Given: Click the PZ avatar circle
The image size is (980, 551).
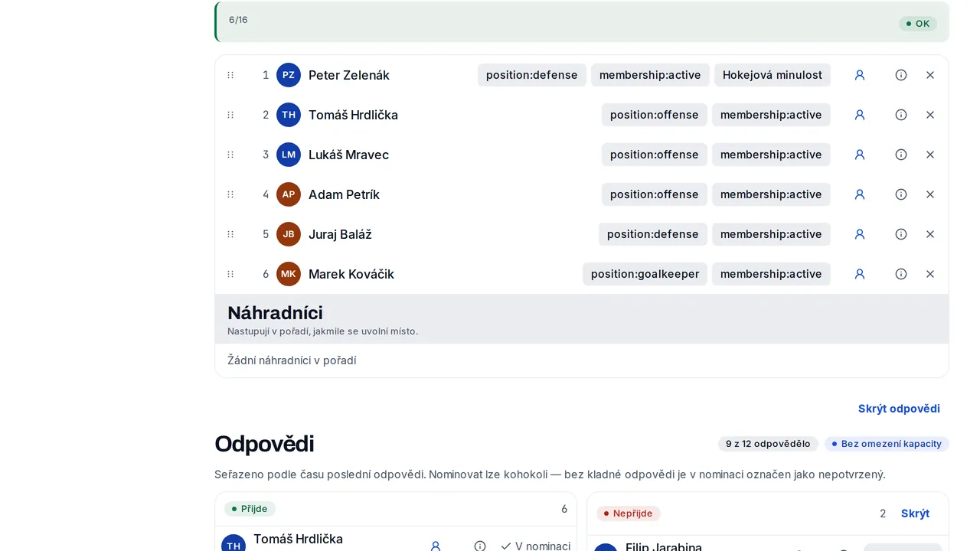Looking at the screenshot, I should pos(289,75).
